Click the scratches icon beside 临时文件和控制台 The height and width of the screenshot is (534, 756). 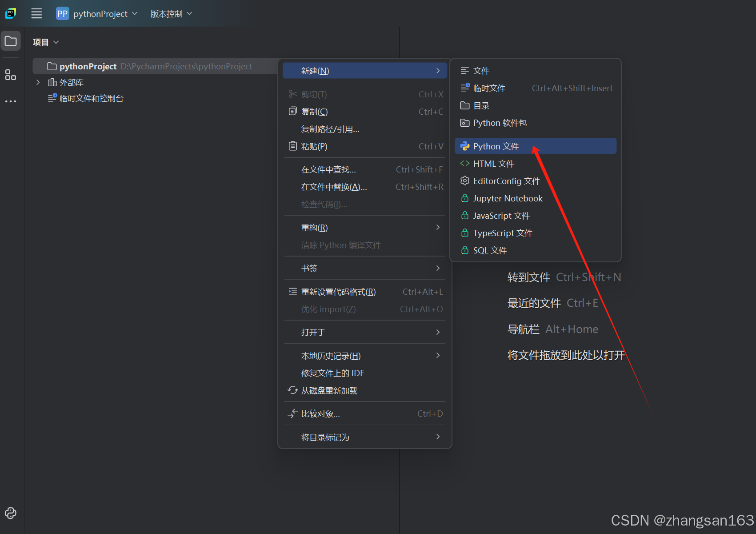point(52,97)
